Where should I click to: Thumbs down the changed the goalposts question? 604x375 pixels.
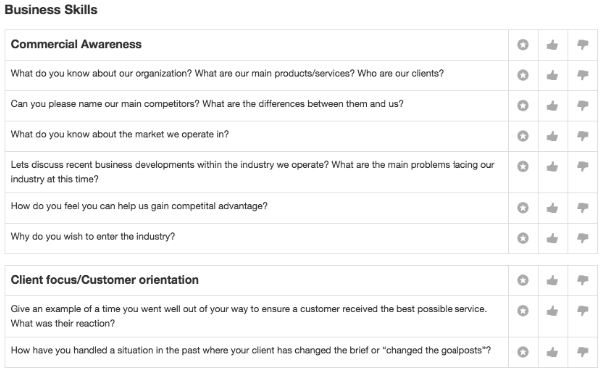pyautogui.click(x=582, y=352)
